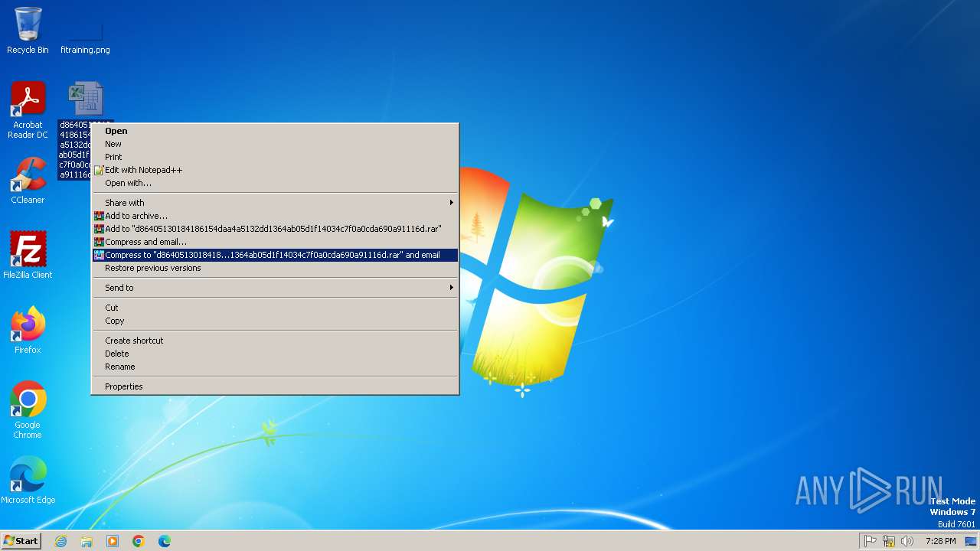Click the 7:28 PM clock
The image size is (980, 551).
(x=940, y=541)
